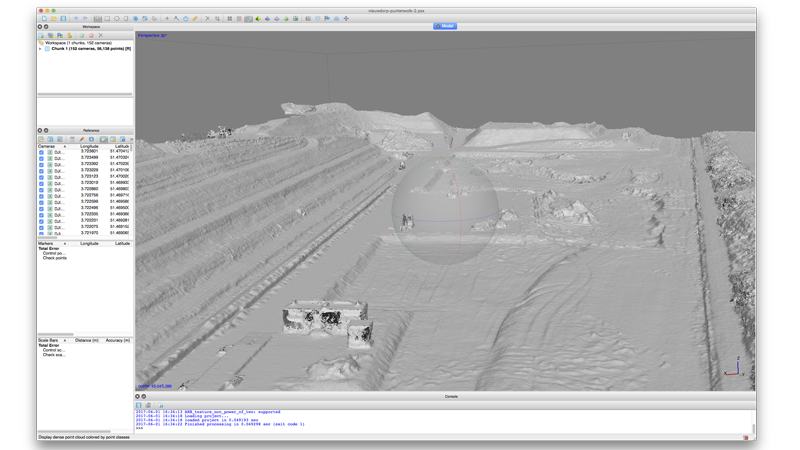This screenshot has height=450, width=800.
Task: Click the green enable icon in the Workspace toolbar
Action: coord(82,35)
